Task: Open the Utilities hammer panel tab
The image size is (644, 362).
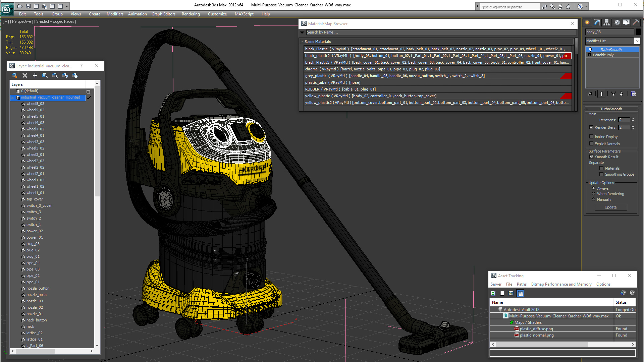Action: click(636, 22)
